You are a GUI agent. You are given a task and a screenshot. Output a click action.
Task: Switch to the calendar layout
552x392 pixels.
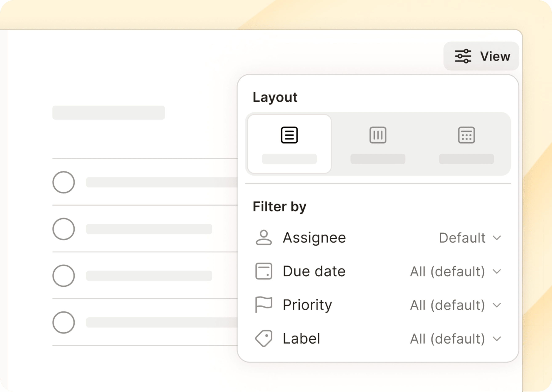[466, 135]
